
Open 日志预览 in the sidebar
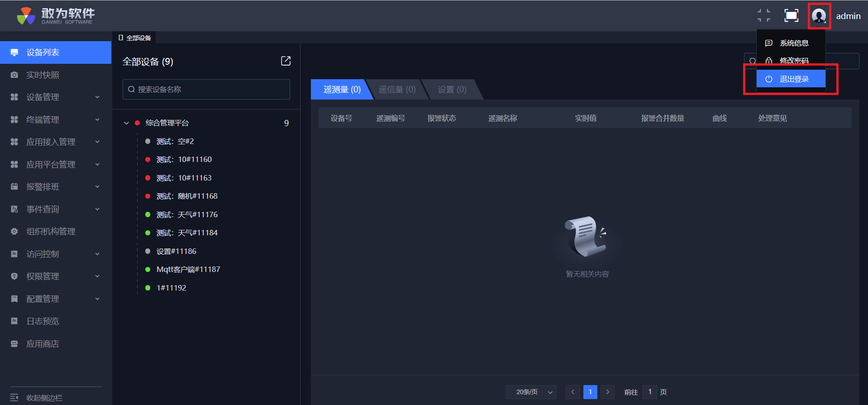[x=43, y=321]
